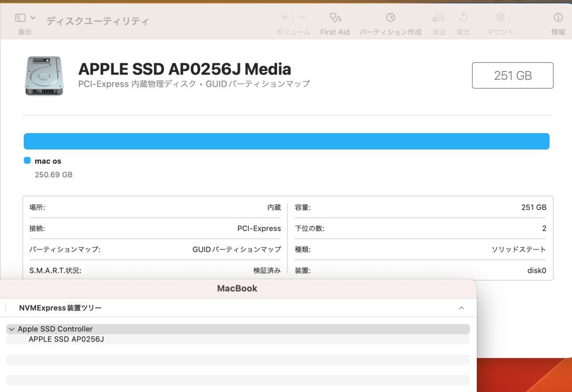
Task: Collapse the Apple SSD Controller disclosure triangle
Action: [12, 329]
